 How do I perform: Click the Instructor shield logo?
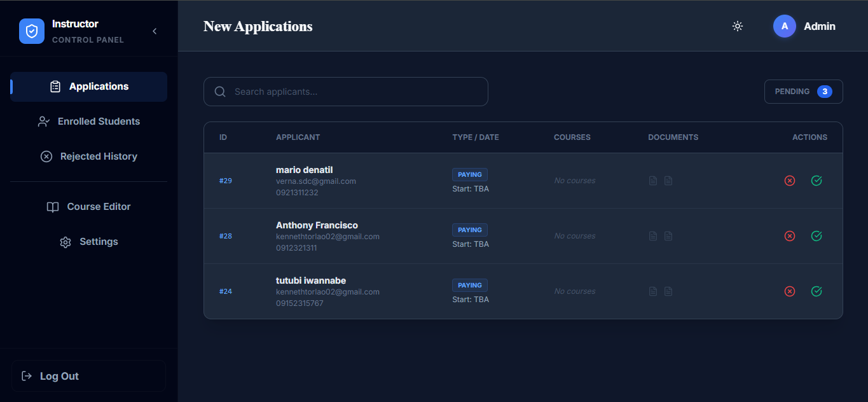click(x=32, y=31)
